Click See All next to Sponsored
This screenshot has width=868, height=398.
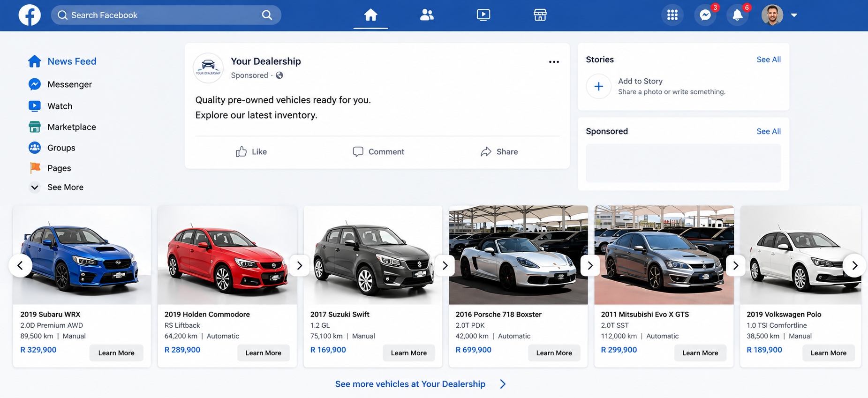[769, 131]
